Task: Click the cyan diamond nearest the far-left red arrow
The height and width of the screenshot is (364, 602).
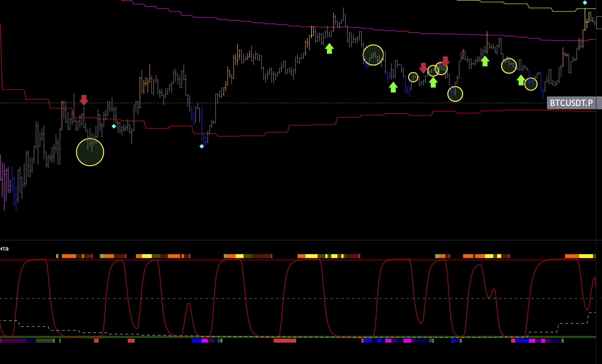Action: [x=114, y=126]
